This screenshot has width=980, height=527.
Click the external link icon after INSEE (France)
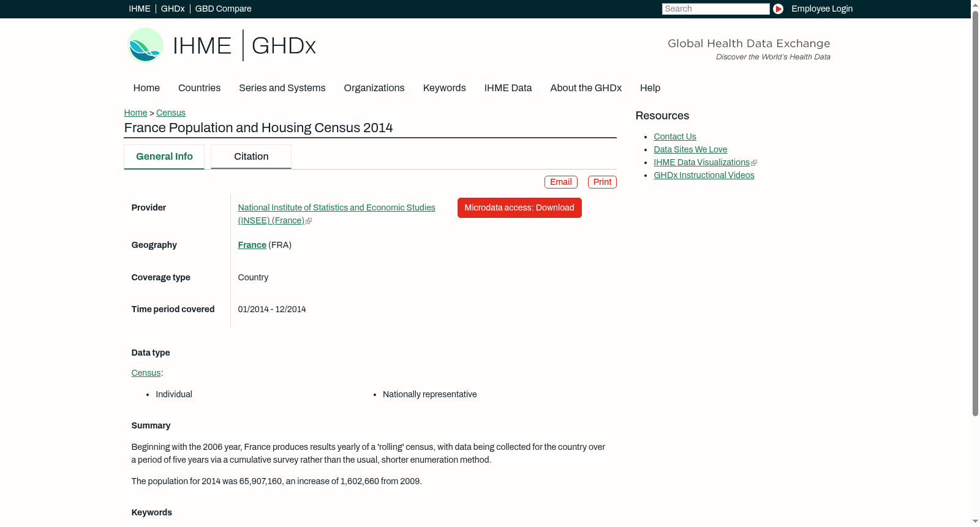[309, 221]
